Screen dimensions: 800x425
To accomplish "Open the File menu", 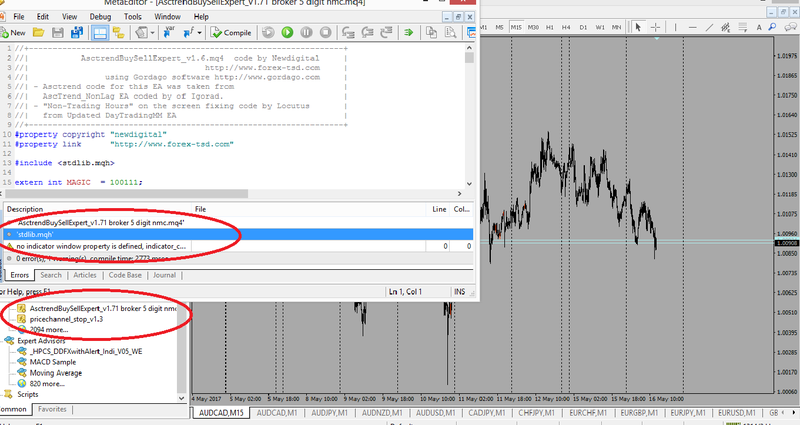I will (x=19, y=17).
